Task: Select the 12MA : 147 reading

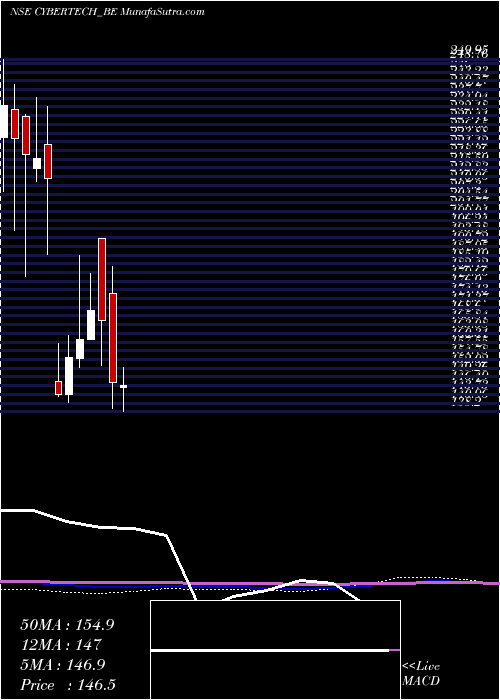Action: (x=60, y=645)
